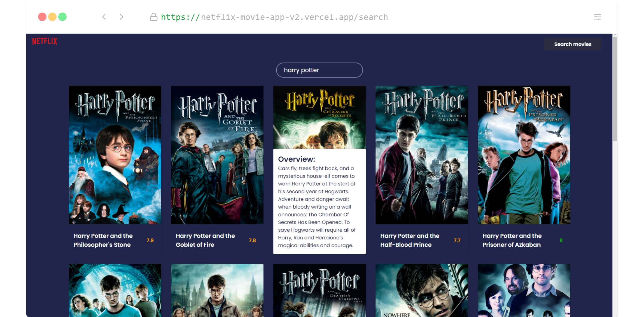Click the Chamber of Secrets poster image
The height and width of the screenshot is (317, 644).
(319, 117)
